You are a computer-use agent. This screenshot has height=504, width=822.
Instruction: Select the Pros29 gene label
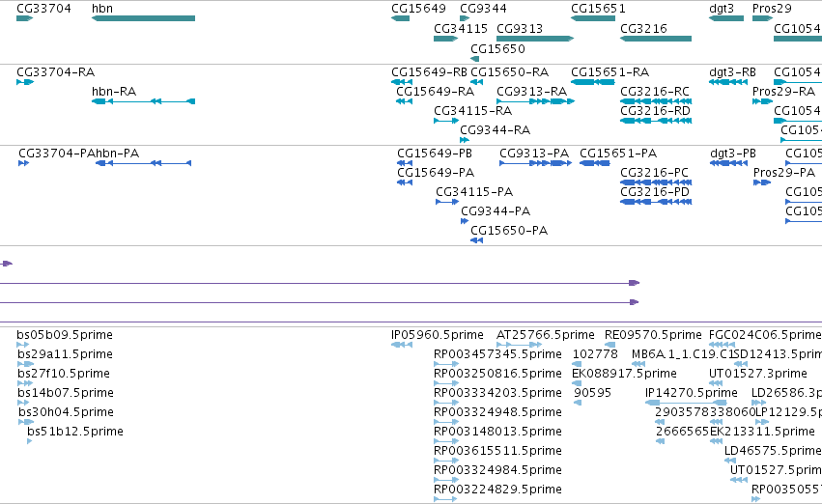[x=772, y=9]
